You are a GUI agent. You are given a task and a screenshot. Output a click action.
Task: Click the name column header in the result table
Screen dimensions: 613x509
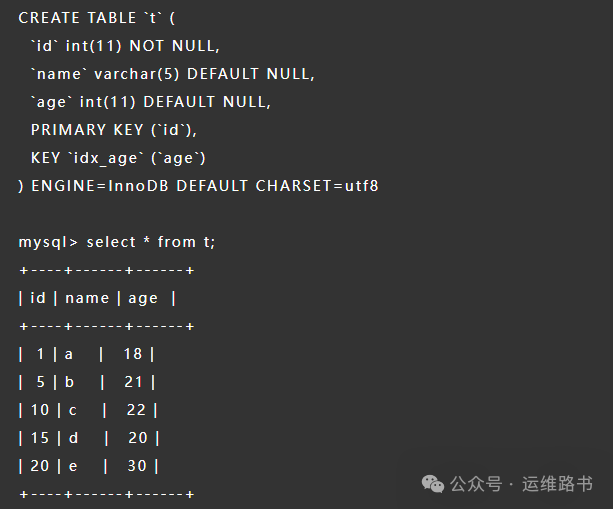(87, 298)
